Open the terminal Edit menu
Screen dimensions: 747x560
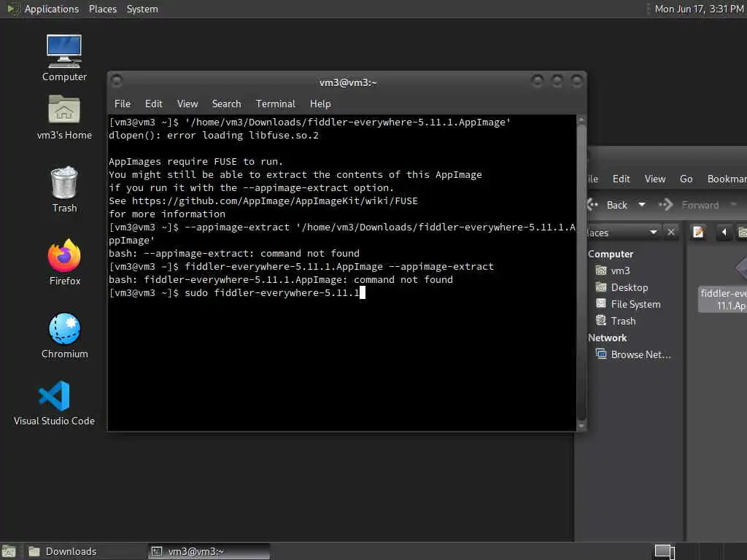coord(153,104)
